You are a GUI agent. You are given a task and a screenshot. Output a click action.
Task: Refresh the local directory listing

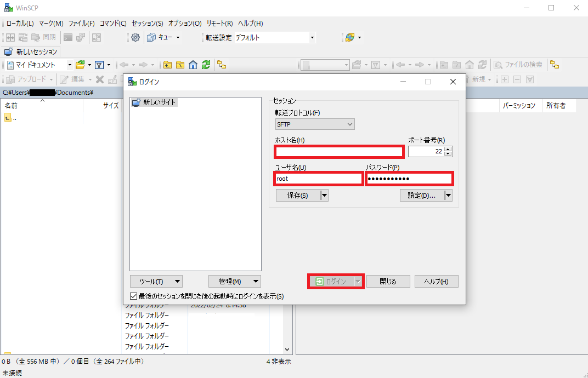coord(206,65)
